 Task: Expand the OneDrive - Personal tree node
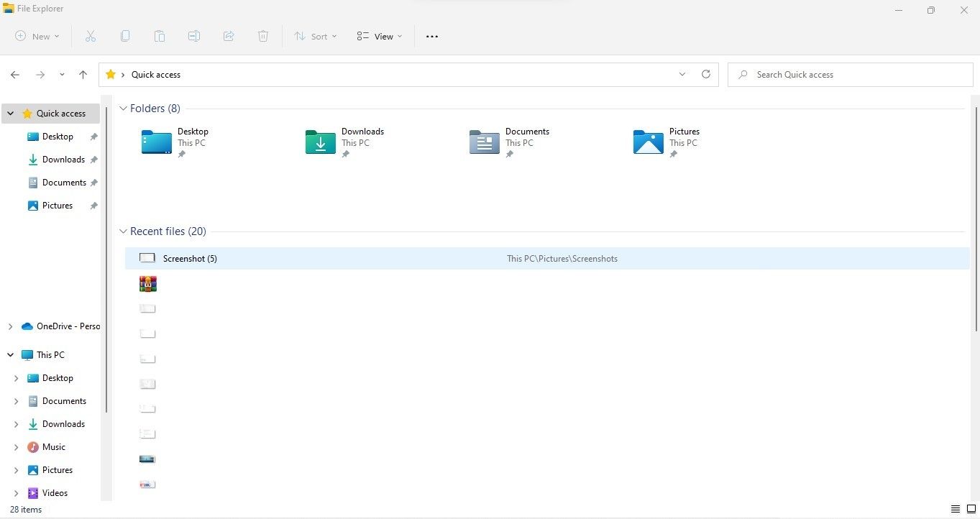tap(10, 326)
